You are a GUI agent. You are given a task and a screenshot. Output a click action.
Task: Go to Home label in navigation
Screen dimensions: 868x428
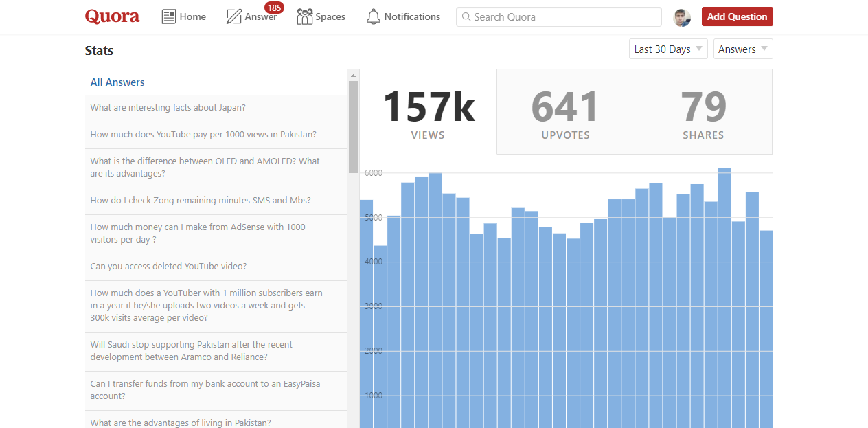[x=193, y=16]
